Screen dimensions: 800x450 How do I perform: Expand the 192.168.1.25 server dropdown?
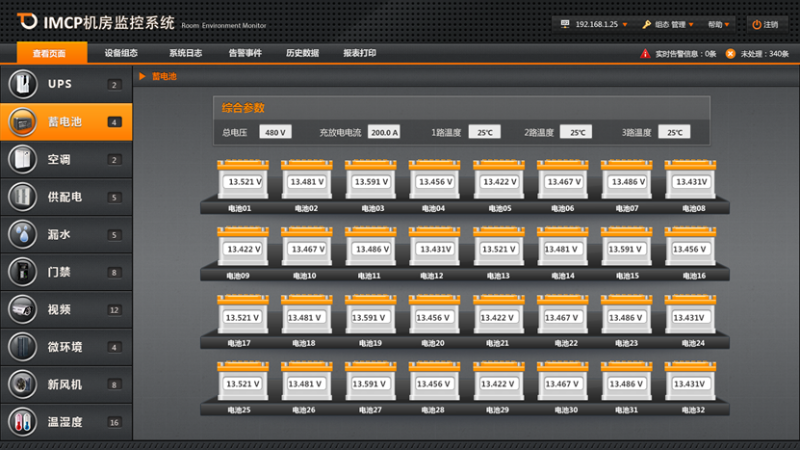(598, 24)
